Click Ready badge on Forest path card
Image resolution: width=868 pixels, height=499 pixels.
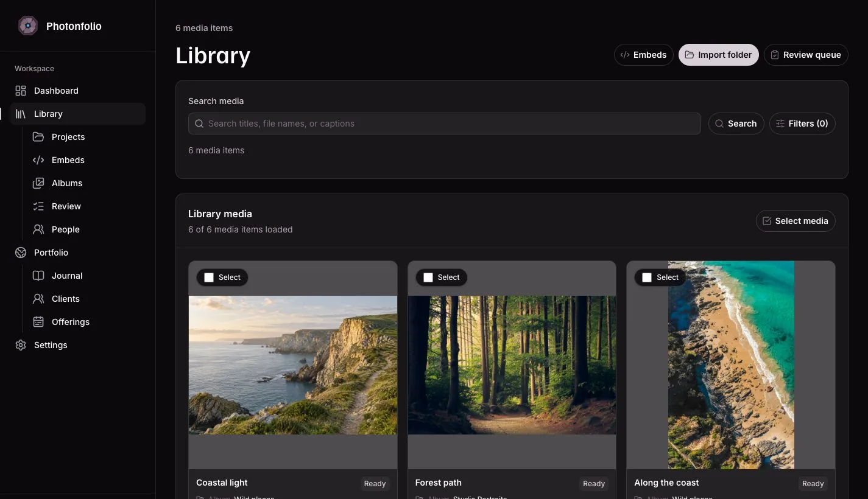pyautogui.click(x=594, y=484)
